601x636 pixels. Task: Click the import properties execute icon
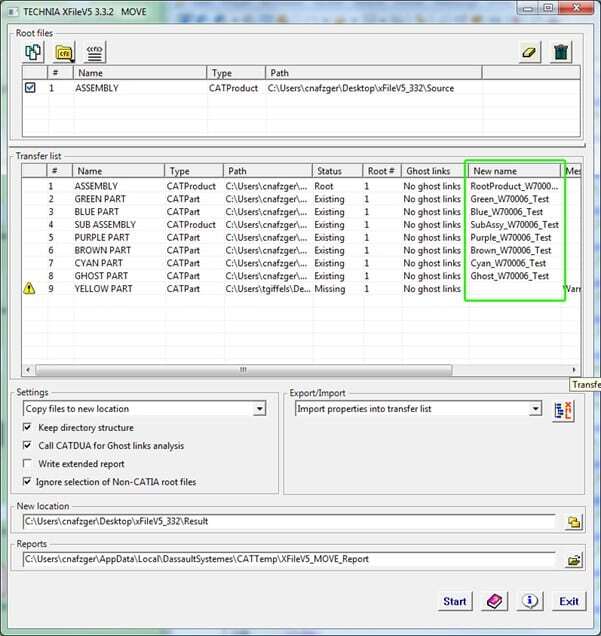click(x=562, y=409)
